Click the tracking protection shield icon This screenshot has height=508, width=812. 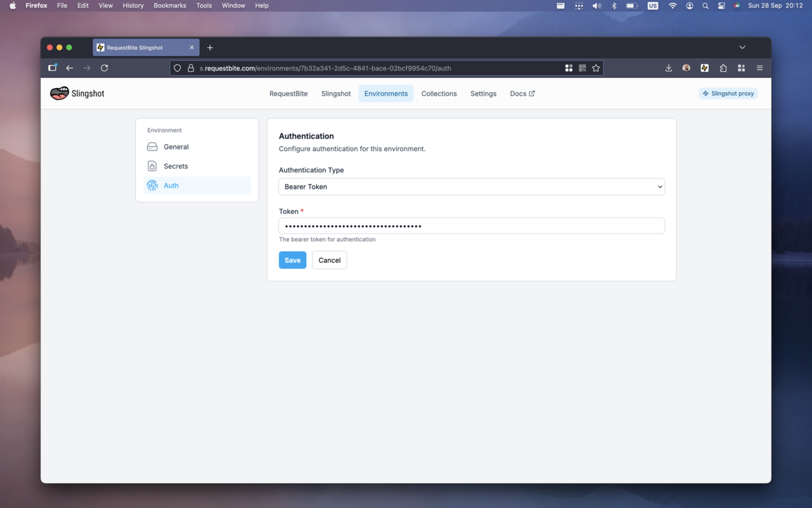point(177,68)
